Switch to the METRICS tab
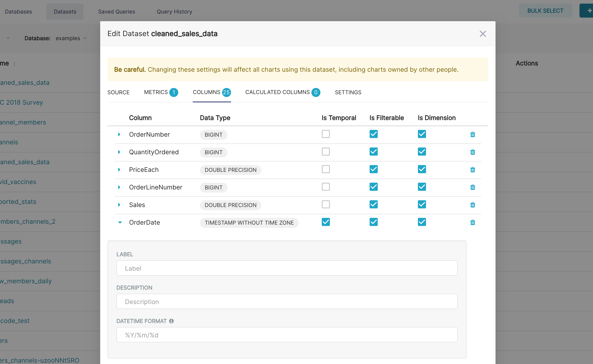593x364 pixels. click(157, 92)
